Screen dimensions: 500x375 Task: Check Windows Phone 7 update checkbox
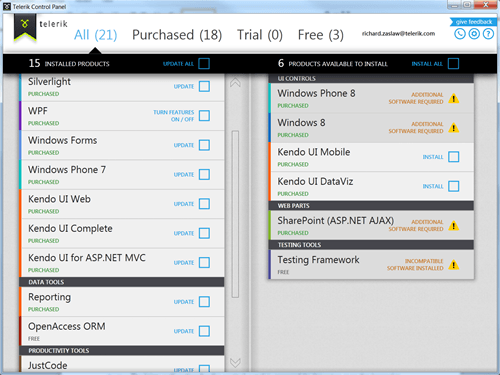pos(204,174)
